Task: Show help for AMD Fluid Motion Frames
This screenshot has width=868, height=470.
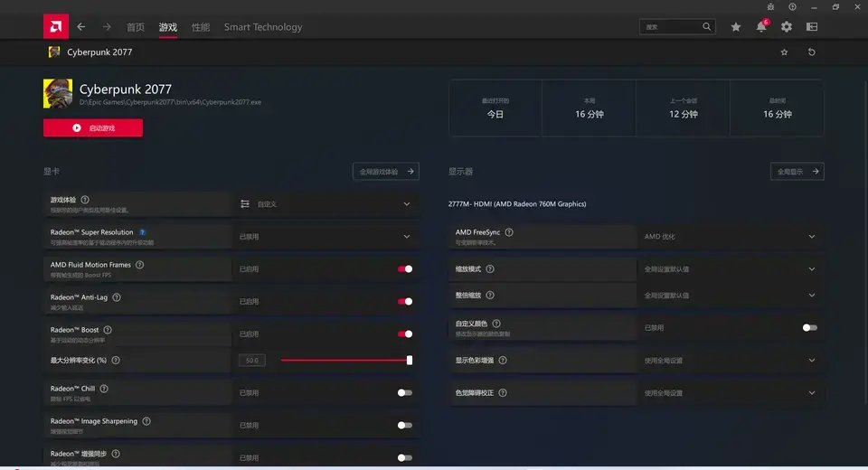Action: [x=139, y=265]
